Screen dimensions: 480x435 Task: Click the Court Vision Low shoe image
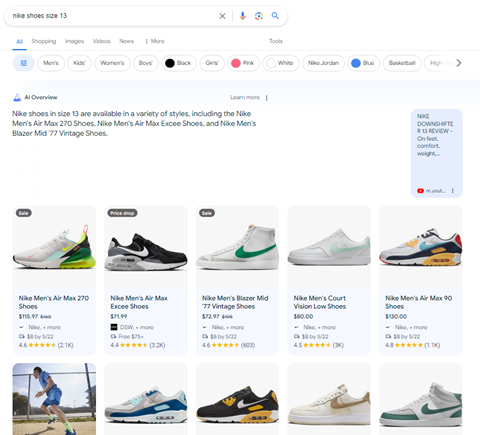coord(329,247)
